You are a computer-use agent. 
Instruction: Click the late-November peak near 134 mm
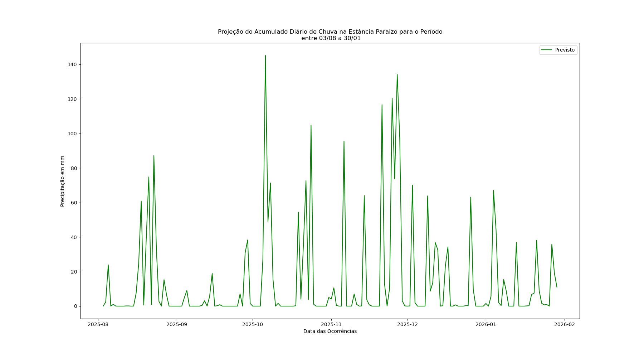coord(397,75)
